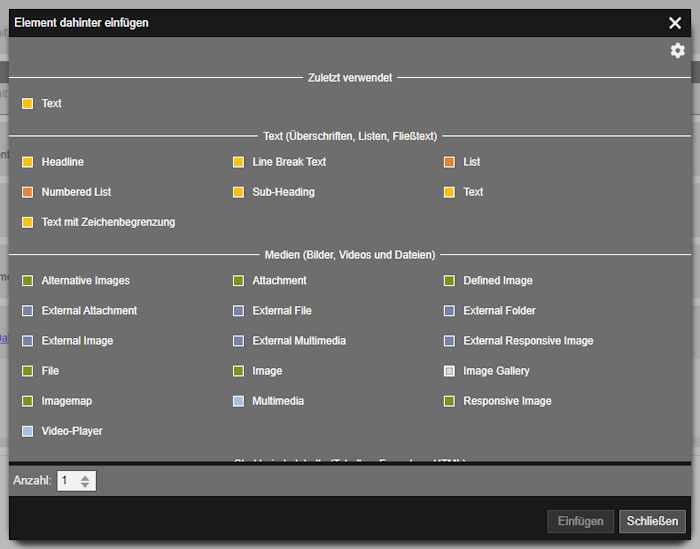
Task: Select the Line Break Text element
Action: [x=279, y=162]
